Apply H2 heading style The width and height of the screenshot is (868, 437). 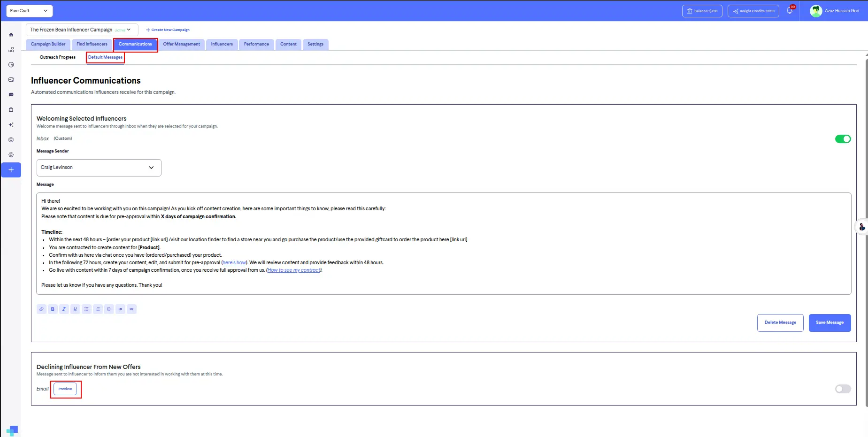pos(131,309)
